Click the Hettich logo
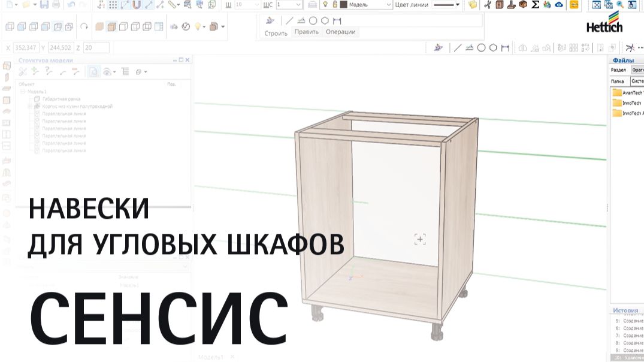The image size is (644, 362). (604, 23)
